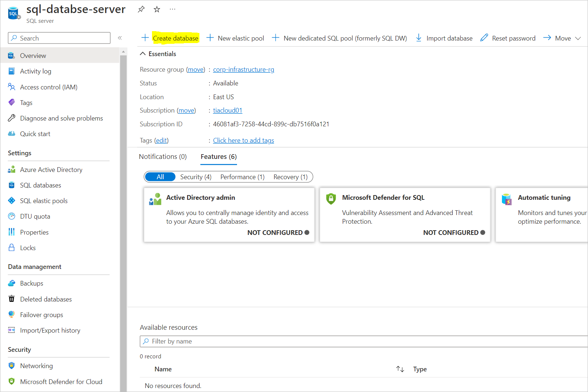The image size is (588, 392).
Task: Select the Recovery (1) filter
Action: pyautogui.click(x=291, y=177)
